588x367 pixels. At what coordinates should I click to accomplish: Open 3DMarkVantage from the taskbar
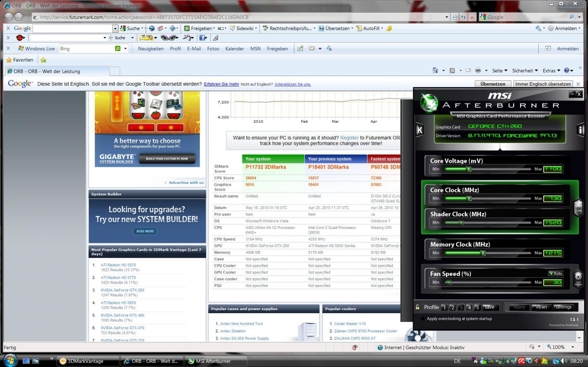point(88,361)
